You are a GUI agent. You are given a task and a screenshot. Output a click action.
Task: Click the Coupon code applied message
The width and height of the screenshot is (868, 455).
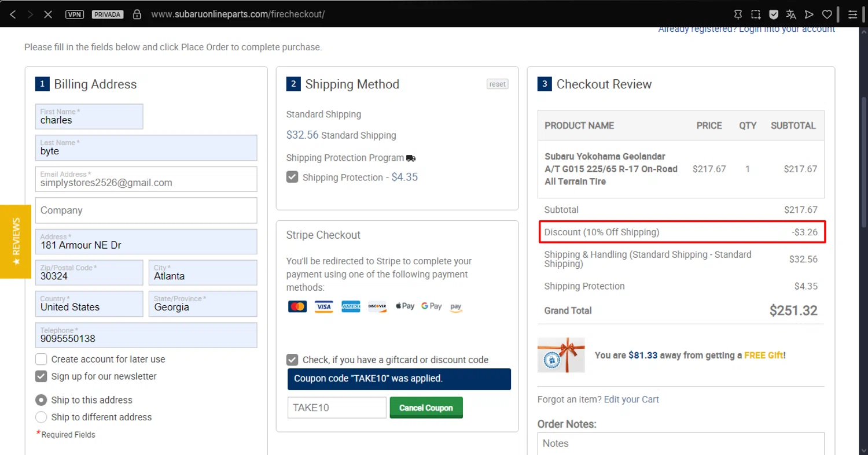[x=399, y=379]
